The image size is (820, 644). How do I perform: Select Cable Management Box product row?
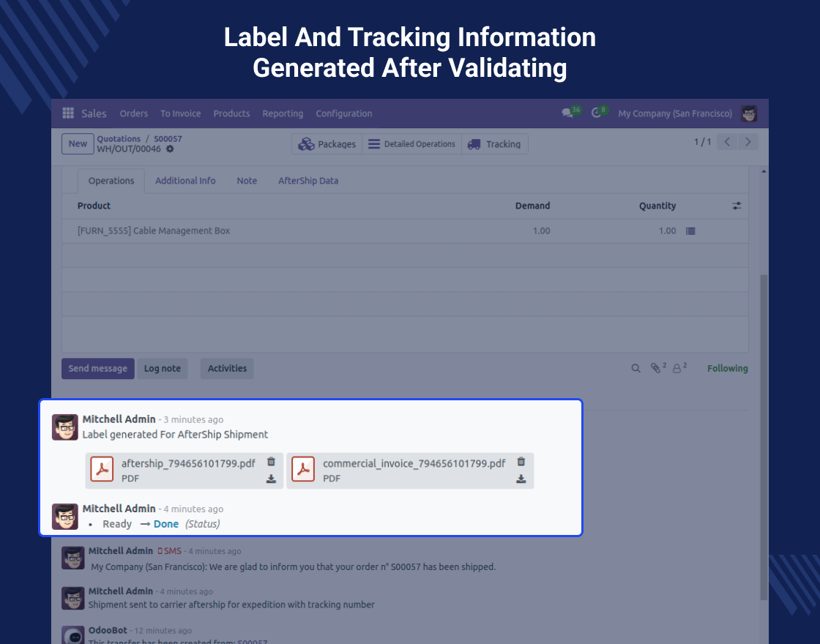click(x=406, y=231)
